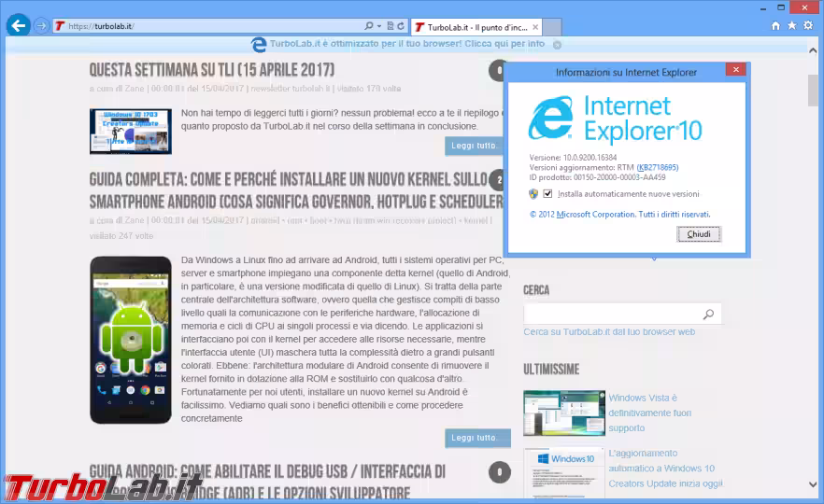The width and height of the screenshot is (824, 504).
Task: Click the search magnifier in address bar
Action: tap(370, 26)
